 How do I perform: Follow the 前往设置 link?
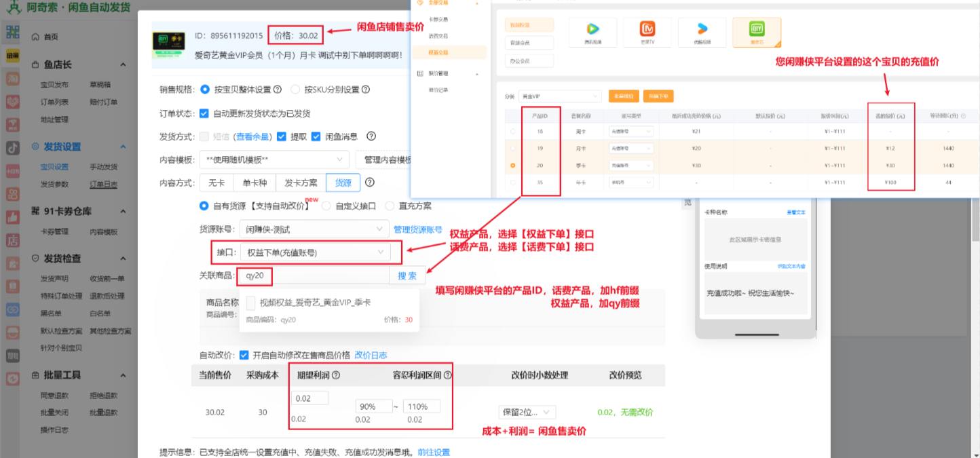pyautogui.click(x=434, y=452)
